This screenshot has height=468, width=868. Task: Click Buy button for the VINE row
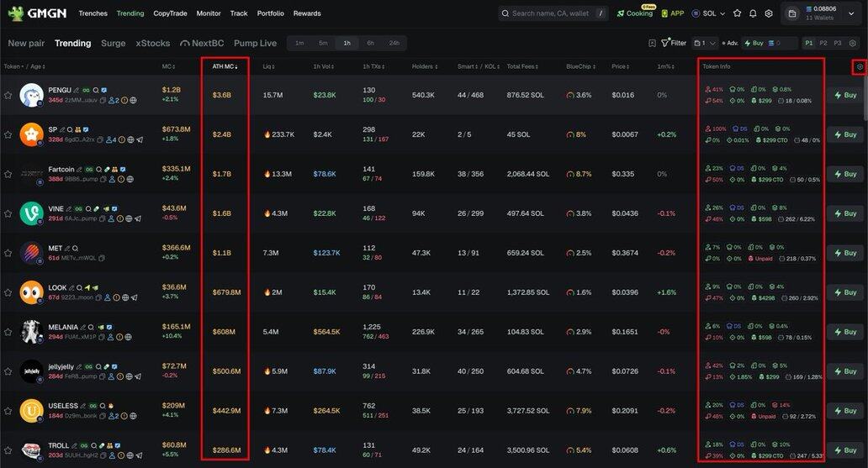pyautogui.click(x=844, y=213)
